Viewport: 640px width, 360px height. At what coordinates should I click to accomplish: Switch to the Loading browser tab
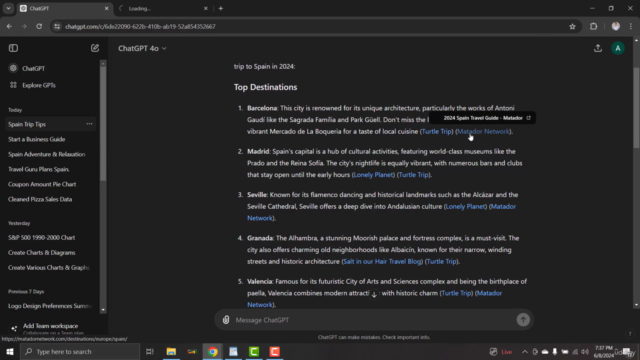[x=163, y=8]
